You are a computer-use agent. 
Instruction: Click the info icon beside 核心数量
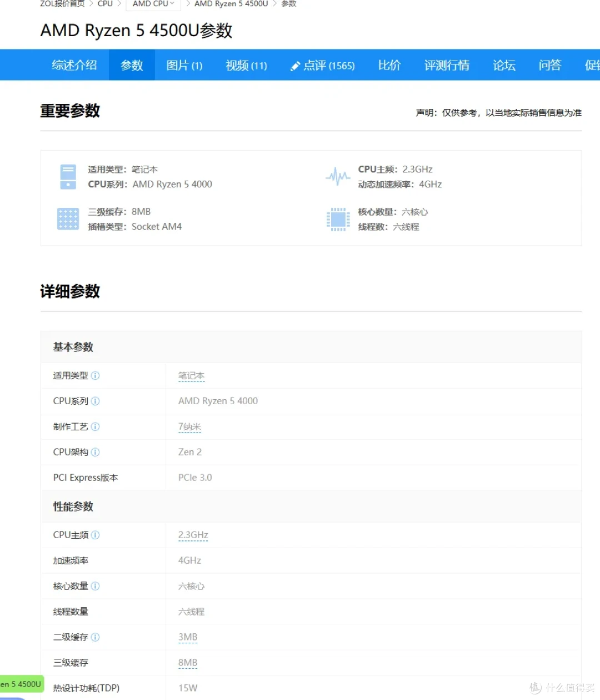pos(95,586)
